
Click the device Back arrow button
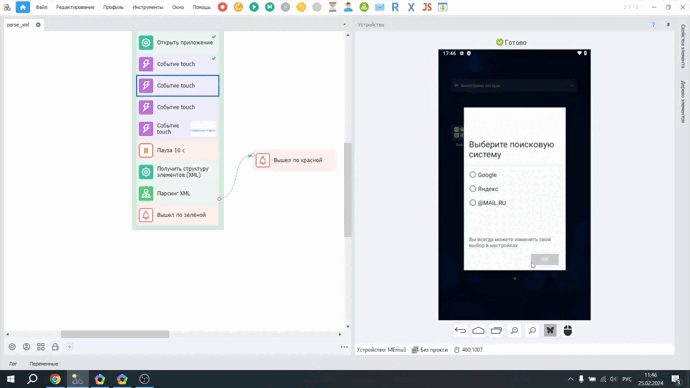tap(460, 330)
